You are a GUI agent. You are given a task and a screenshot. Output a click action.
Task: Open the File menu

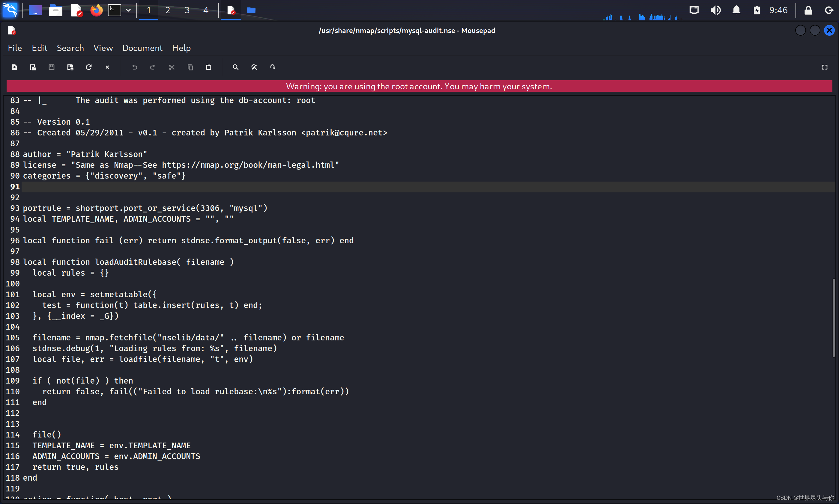[15, 48]
